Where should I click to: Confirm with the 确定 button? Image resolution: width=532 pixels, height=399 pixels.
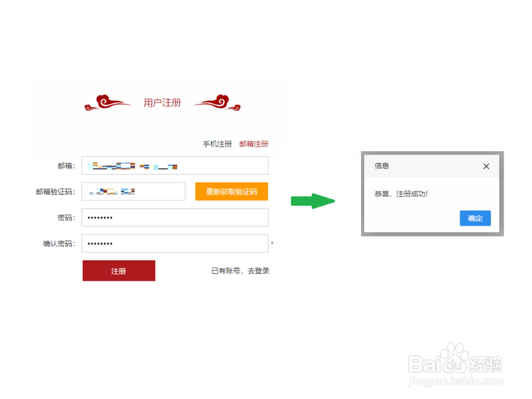(475, 218)
